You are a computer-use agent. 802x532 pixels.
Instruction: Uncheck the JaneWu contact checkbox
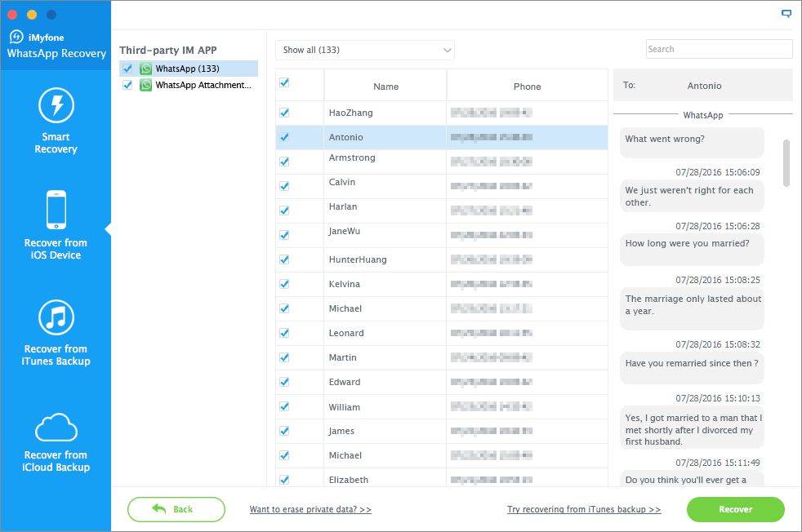(x=284, y=235)
